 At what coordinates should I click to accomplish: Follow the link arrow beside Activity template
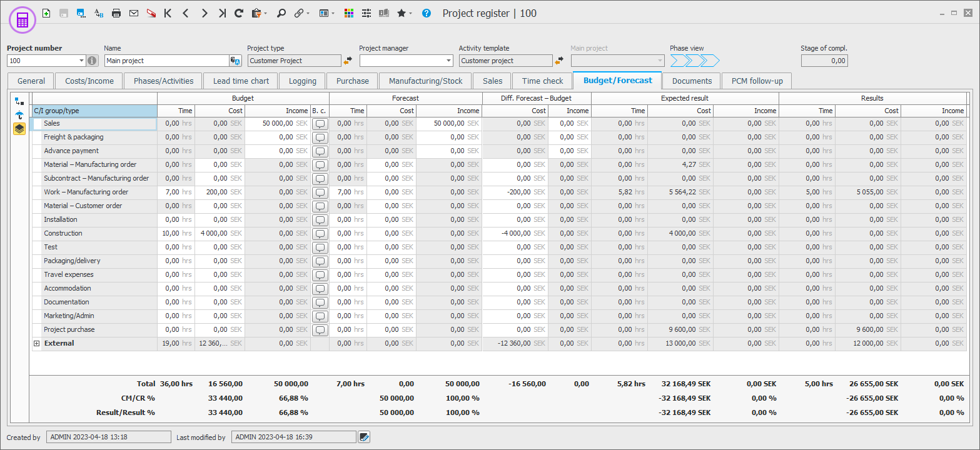[560, 61]
